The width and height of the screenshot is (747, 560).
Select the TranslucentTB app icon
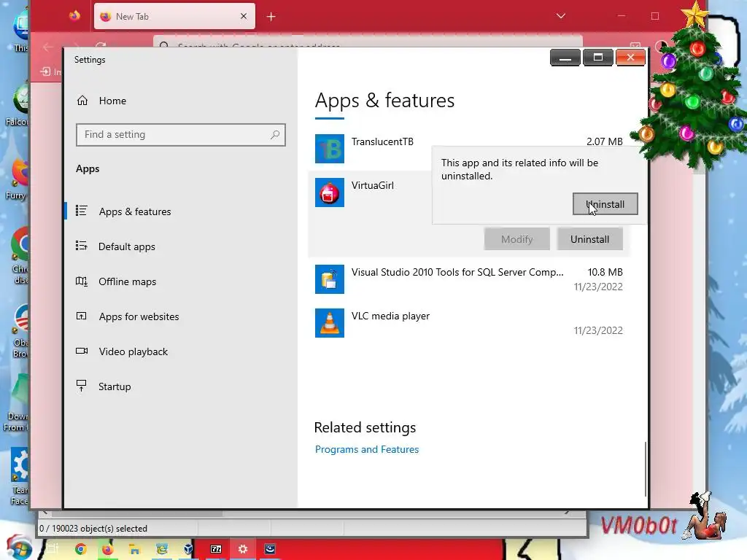330,149
